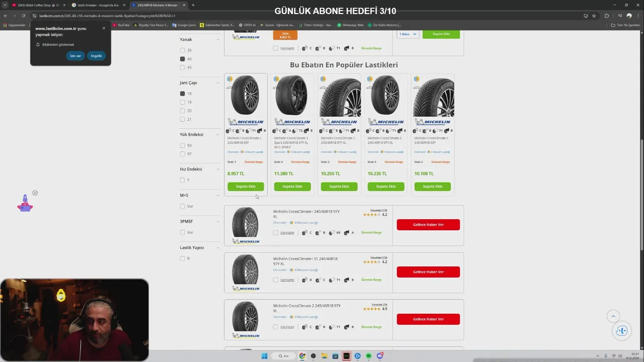Image resolution: width=644 pixels, height=362 pixels.
Task: Uncheck the Jant Çapı 18 checkbox
Action: 183,94
